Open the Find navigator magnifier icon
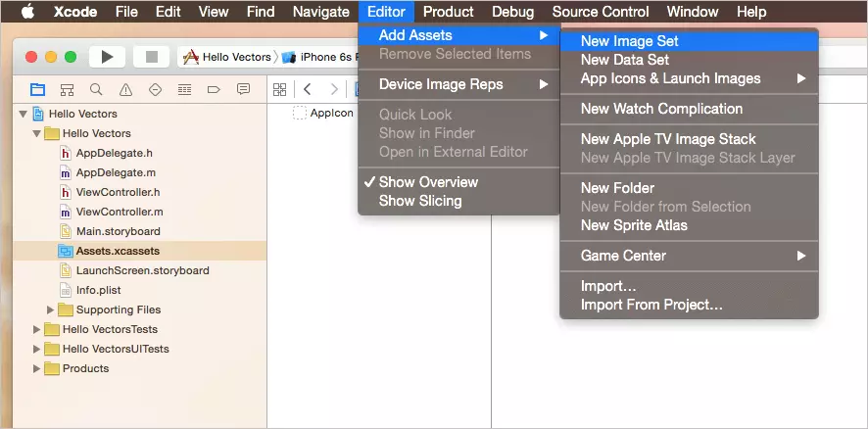 click(96, 90)
